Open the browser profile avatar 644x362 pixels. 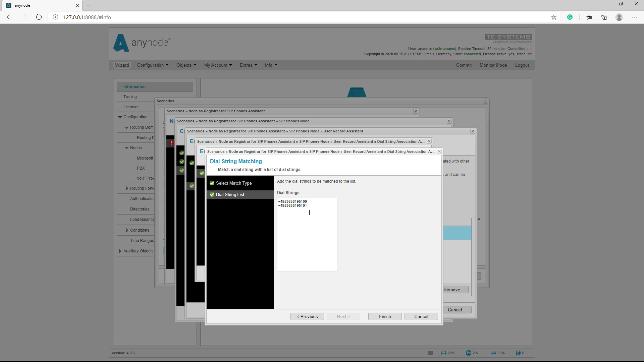click(x=619, y=17)
